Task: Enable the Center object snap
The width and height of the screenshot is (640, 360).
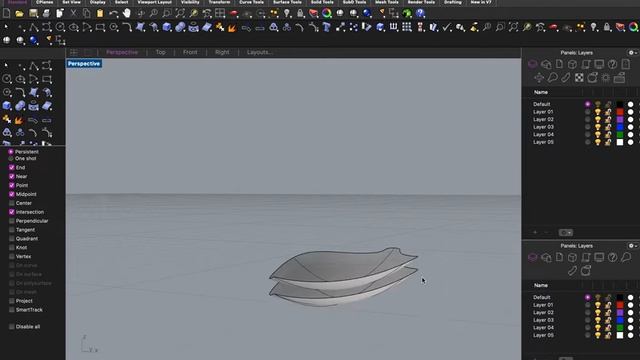Action: 11,203
